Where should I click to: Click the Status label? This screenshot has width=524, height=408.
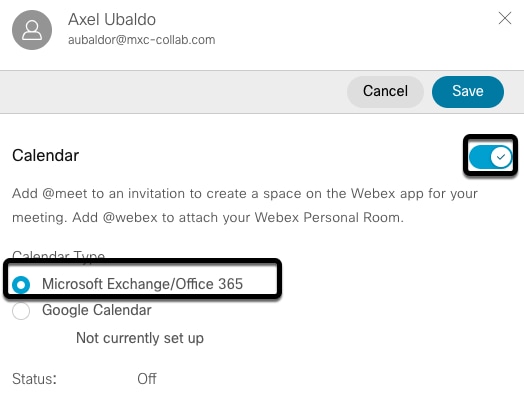coord(34,379)
